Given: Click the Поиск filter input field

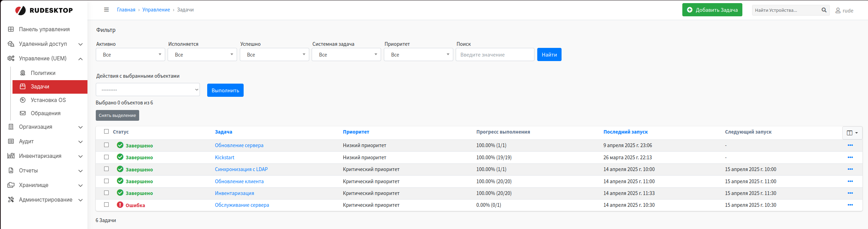Looking at the screenshot, I should pos(495,55).
